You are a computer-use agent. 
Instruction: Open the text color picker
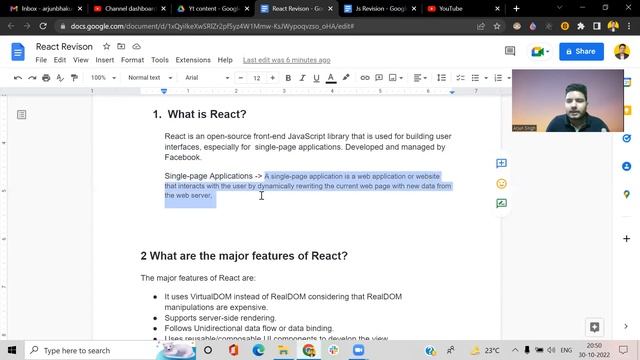tap(331, 78)
